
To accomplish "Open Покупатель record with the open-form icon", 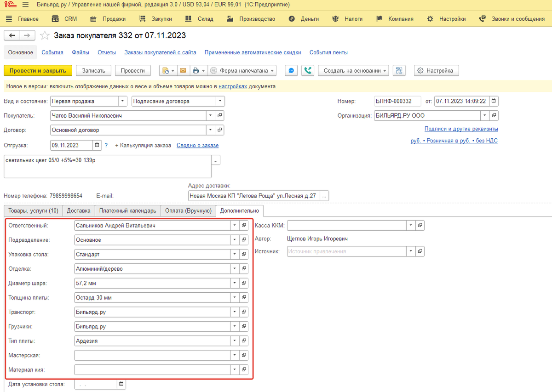I will click(220, 116).
